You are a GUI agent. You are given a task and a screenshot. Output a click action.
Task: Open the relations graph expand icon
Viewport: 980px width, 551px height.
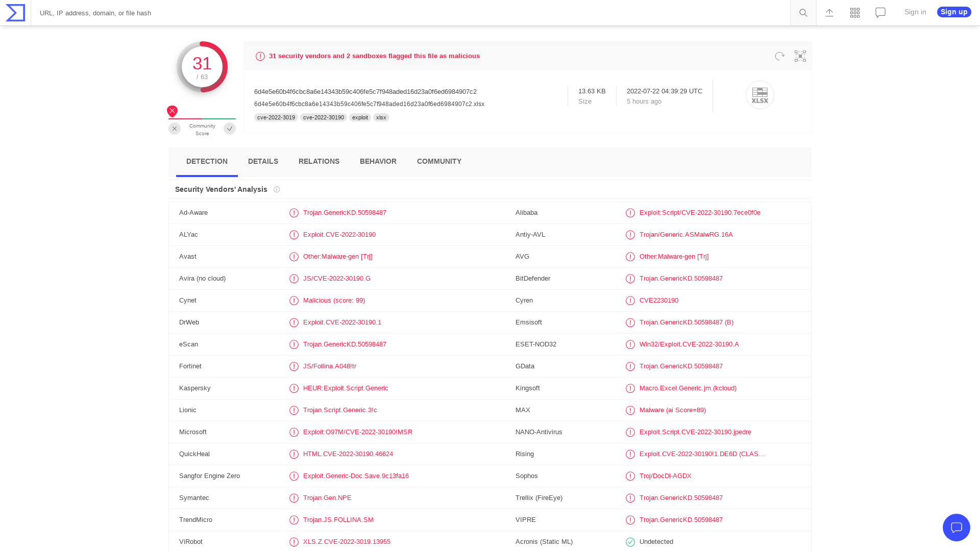[x=800, y=56]
